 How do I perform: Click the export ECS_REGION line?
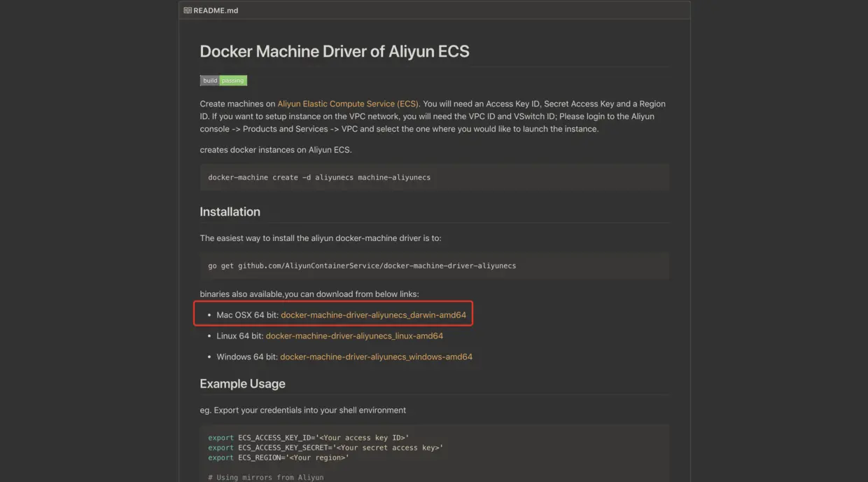[279, 457]
